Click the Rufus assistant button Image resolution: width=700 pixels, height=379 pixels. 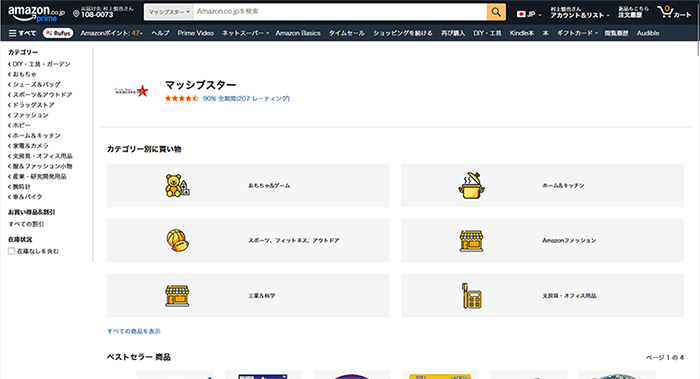[58, 33]
